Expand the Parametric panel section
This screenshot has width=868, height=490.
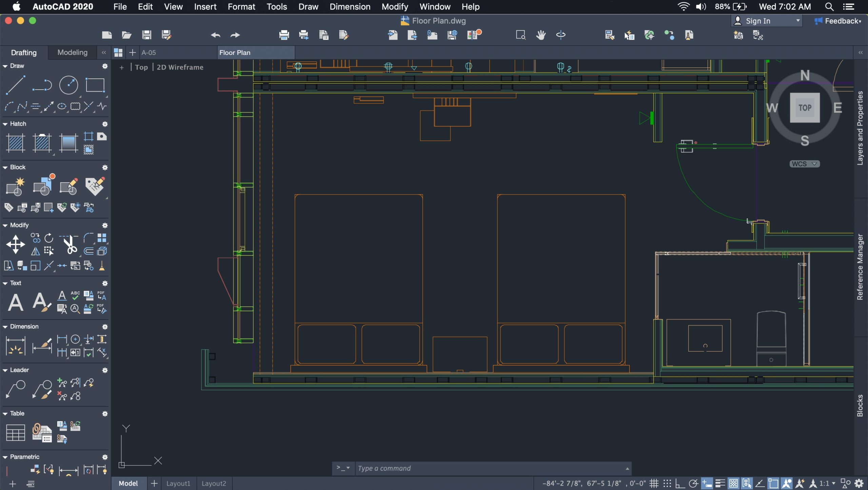[x=5, y=457]
